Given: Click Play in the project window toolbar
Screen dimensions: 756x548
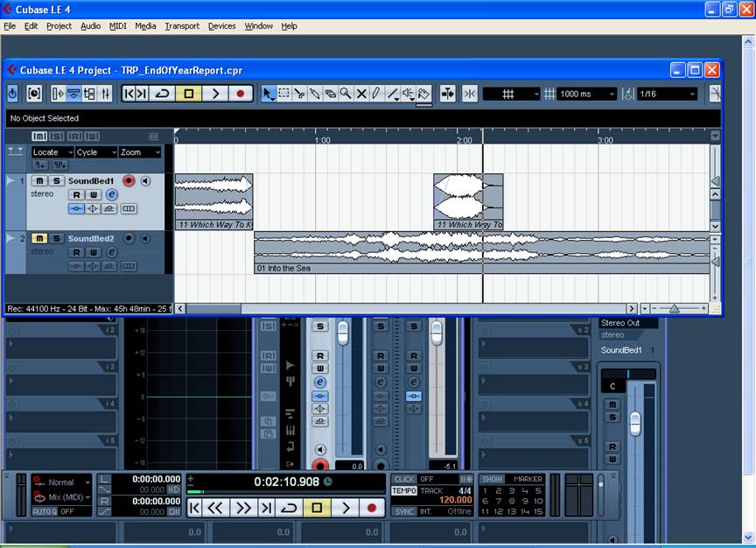Looking at the screenshot, I should (215, 94).
